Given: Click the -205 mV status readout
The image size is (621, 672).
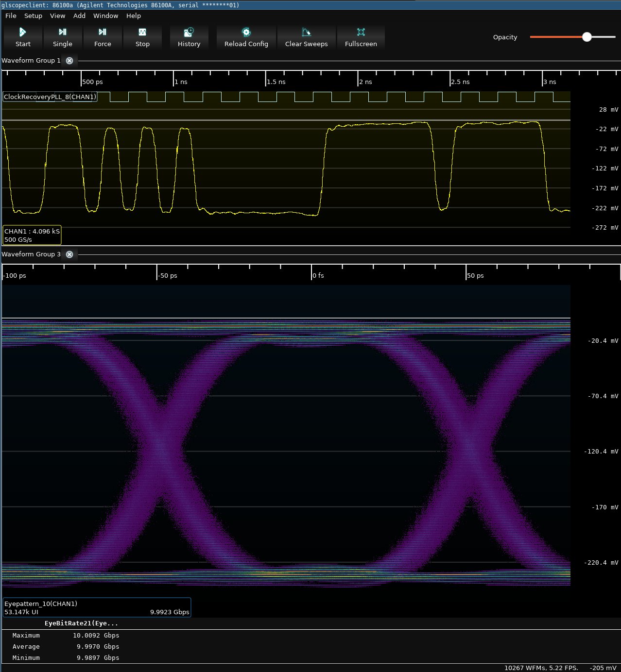Looking at the screenshot, I should coord(603,668).
